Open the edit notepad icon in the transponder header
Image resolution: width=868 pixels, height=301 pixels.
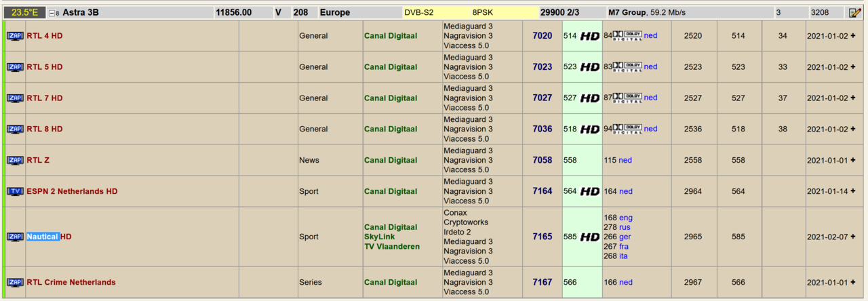pyautogui.click(x=854, y=12)
